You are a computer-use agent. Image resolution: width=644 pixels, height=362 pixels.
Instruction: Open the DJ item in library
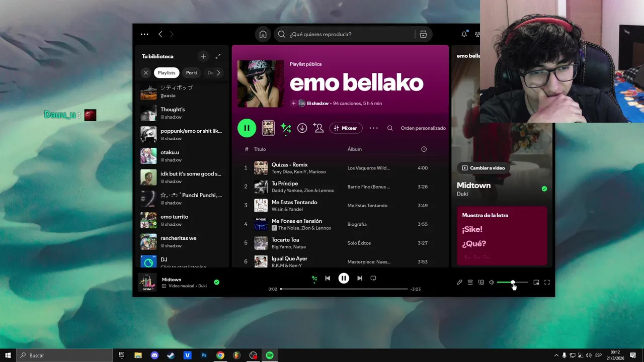pyautogui.click(x=181, y=262)
